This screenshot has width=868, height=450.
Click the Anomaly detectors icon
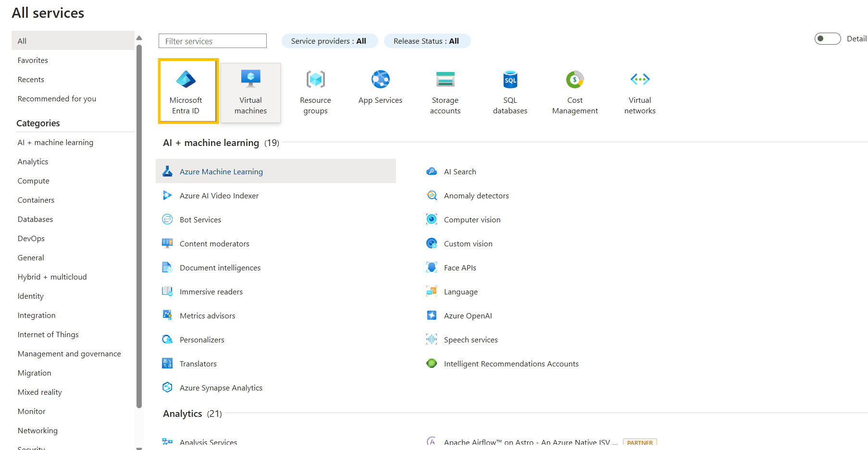[x=432, y=195]
